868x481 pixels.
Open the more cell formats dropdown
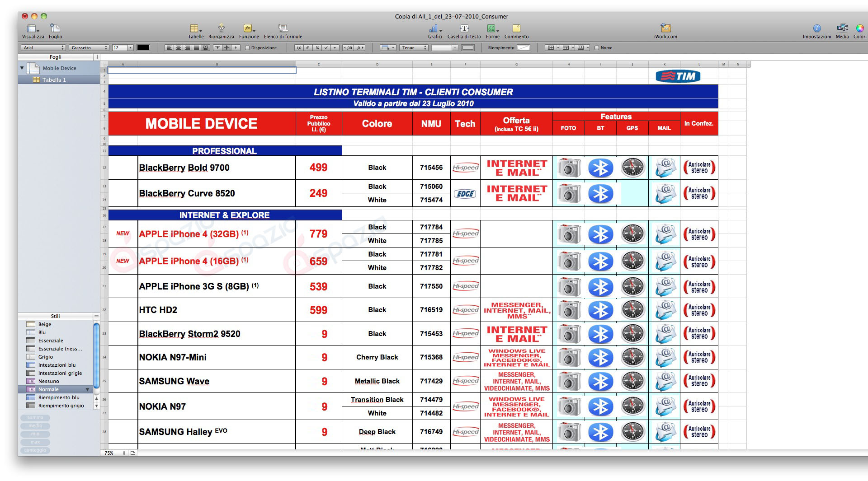[x=335, y=47]
